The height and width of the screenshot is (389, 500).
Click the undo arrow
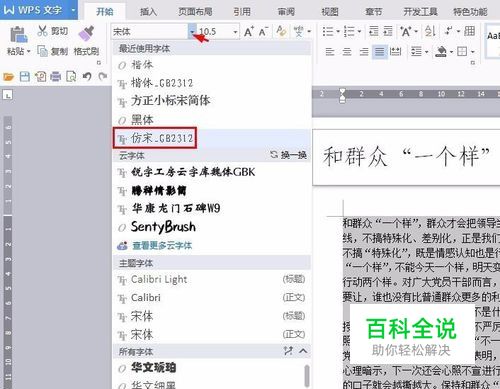[x=87, y=77]
